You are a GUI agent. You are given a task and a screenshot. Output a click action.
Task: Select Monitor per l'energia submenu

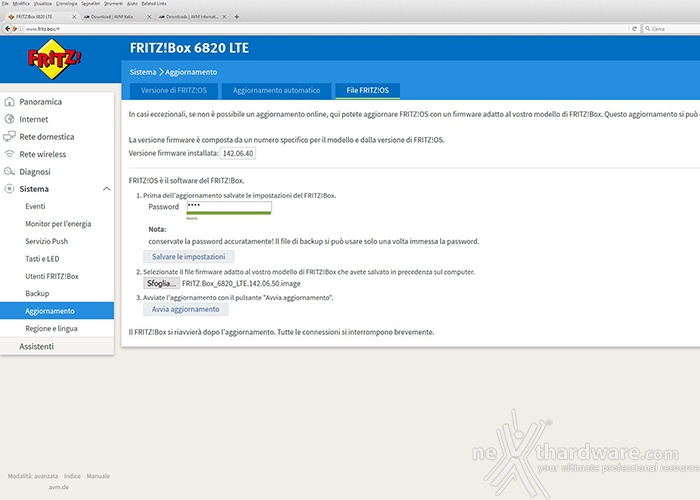(x=57, y=224)
